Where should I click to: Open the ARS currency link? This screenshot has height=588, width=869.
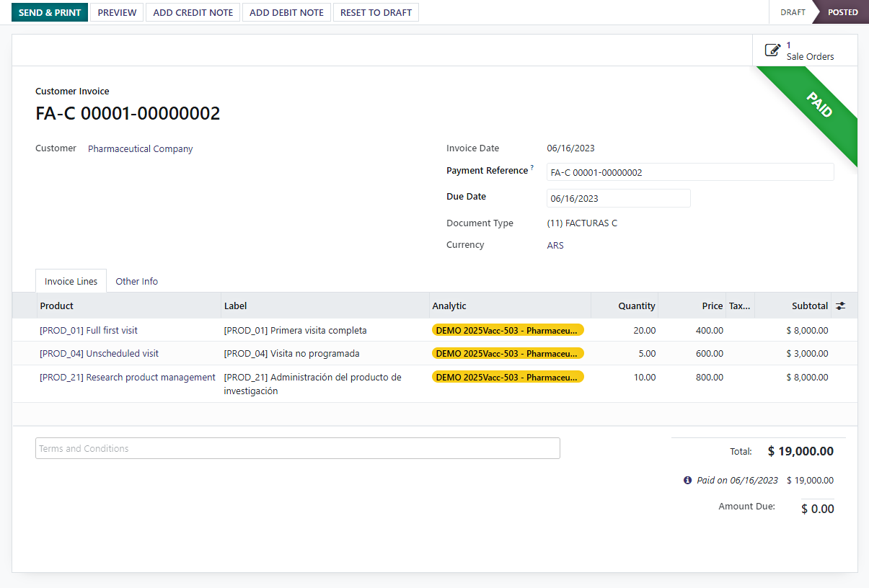[555, 245]
